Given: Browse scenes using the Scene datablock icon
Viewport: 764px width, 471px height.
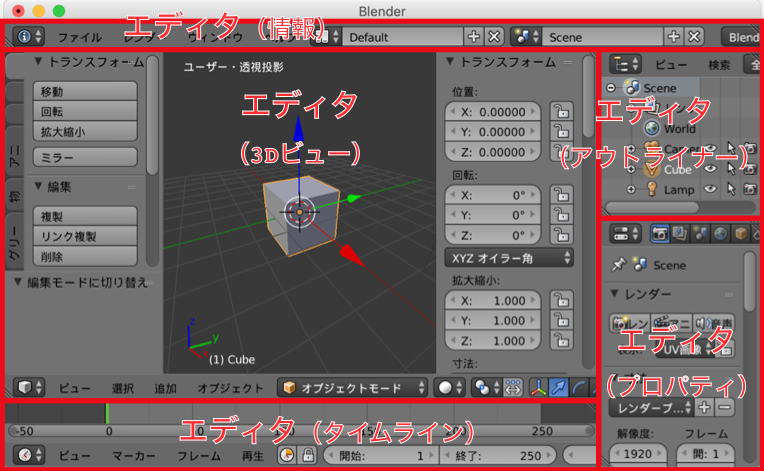Looking at the screenshot, I should (x=526, y=37).
